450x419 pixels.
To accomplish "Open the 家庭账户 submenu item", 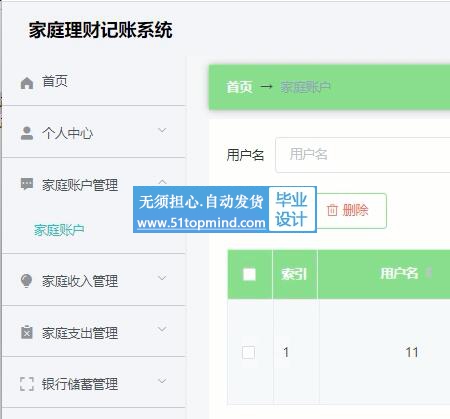I will click(59, 230).
